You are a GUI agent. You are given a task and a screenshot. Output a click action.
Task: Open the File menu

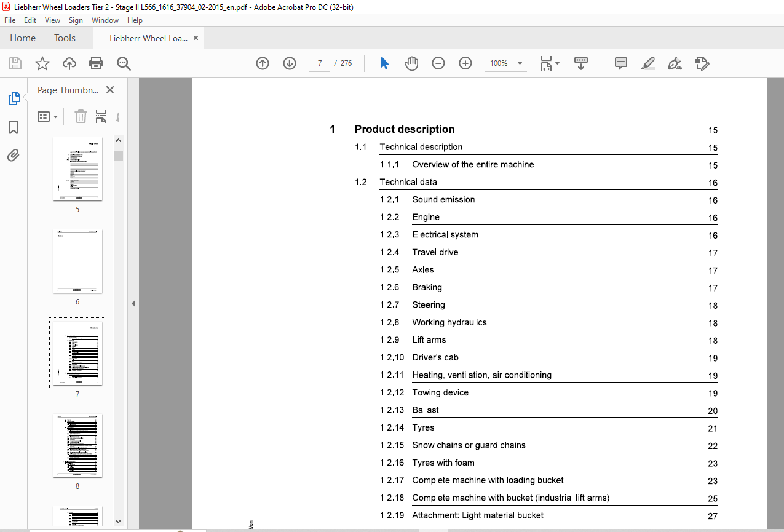tap(10, 20)
